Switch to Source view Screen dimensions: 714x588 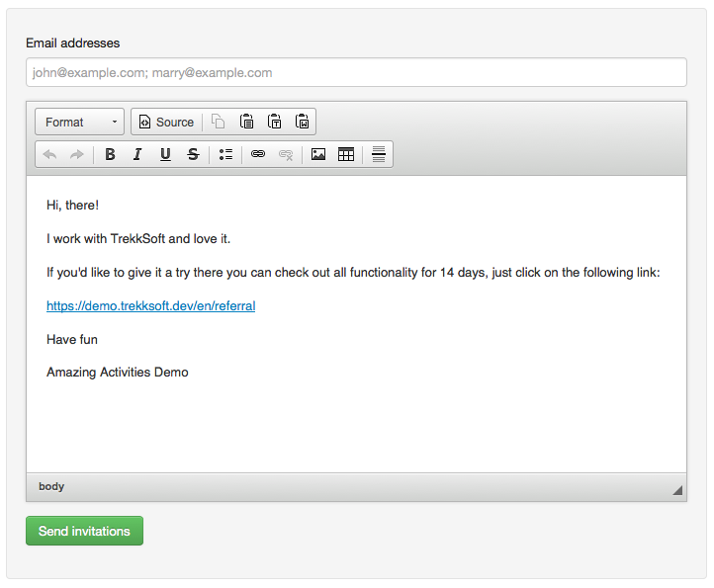click(166, 122)
